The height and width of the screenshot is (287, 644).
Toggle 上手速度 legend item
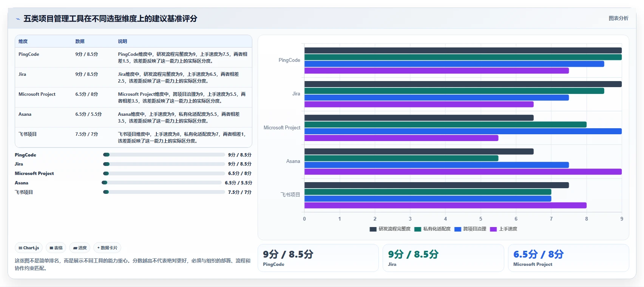coord(503,229)
